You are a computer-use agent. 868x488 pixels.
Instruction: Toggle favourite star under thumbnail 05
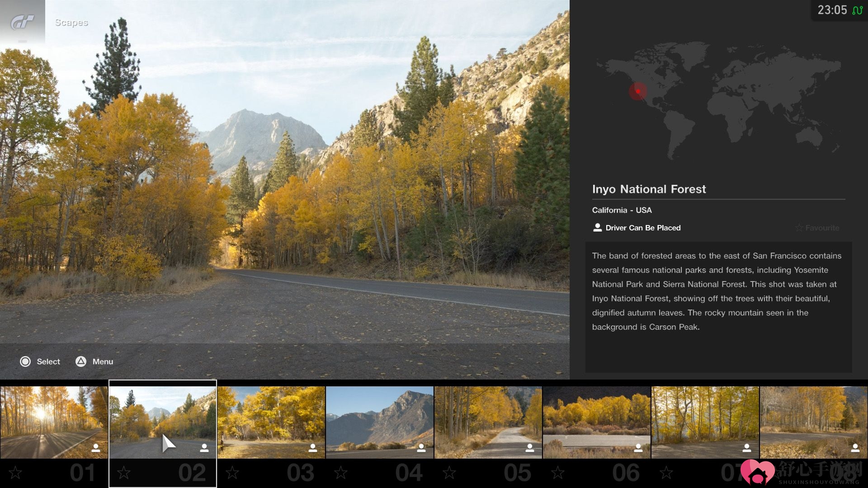pyautogui.click(x=449, y=473)
